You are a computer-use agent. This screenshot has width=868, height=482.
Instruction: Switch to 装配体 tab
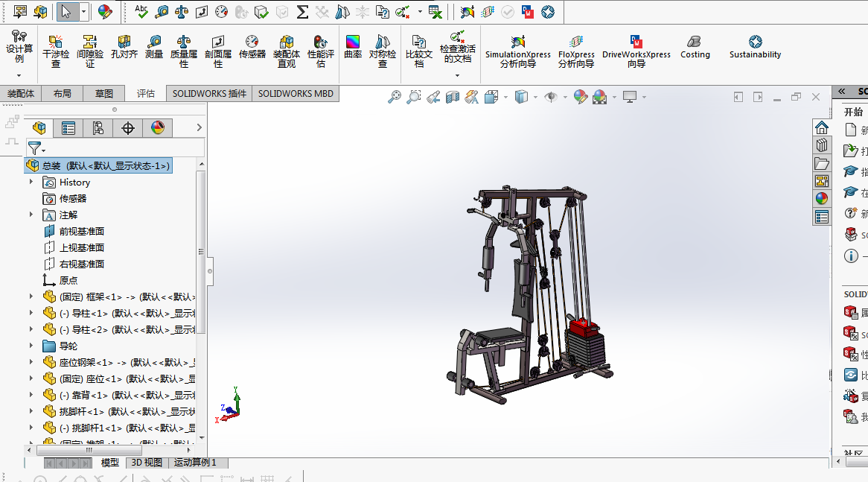tap(21, 94)
